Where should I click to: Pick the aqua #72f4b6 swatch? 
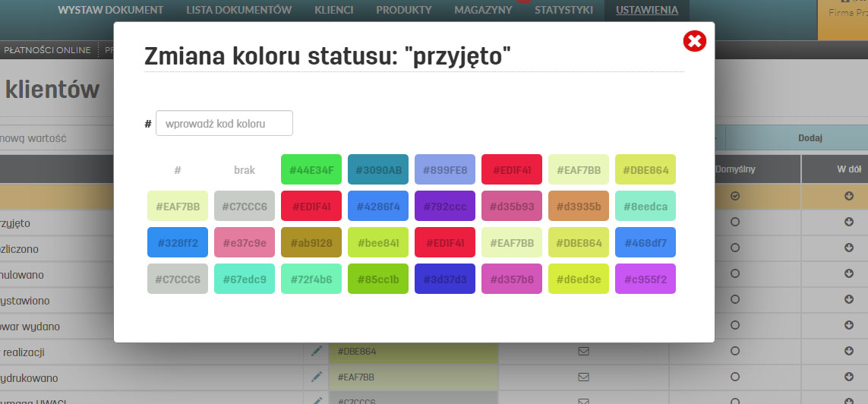coord(311,279)
